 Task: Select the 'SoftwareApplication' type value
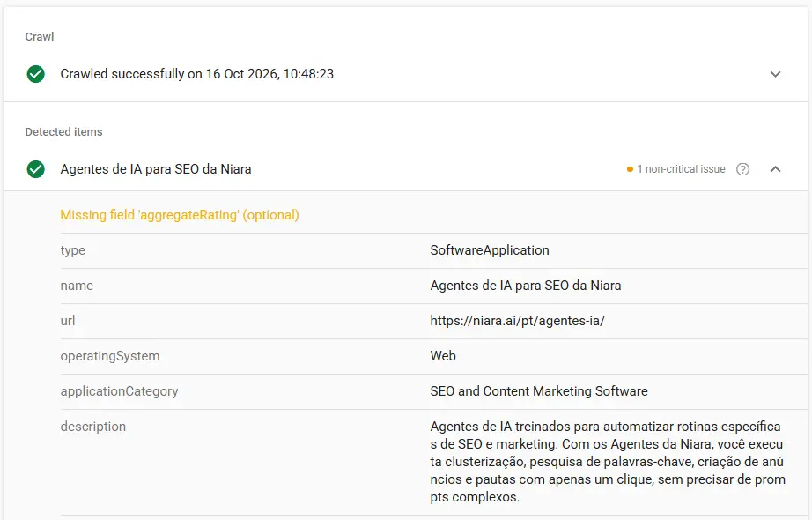click(x=490, y=250)
